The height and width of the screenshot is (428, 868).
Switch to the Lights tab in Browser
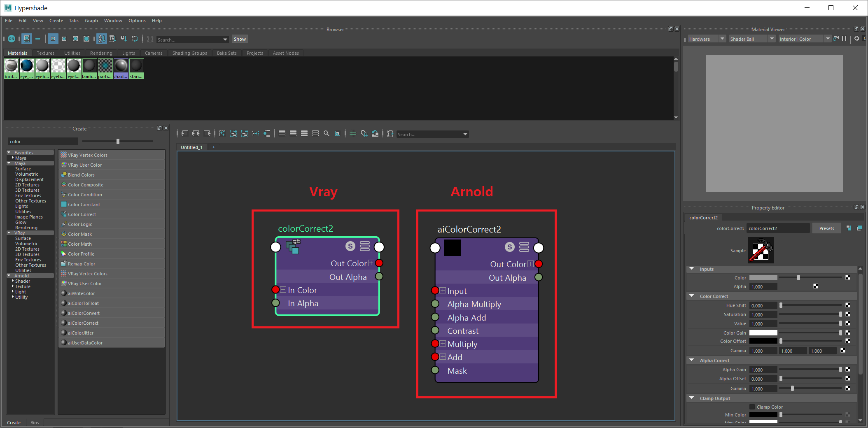(x=128, y=53)
